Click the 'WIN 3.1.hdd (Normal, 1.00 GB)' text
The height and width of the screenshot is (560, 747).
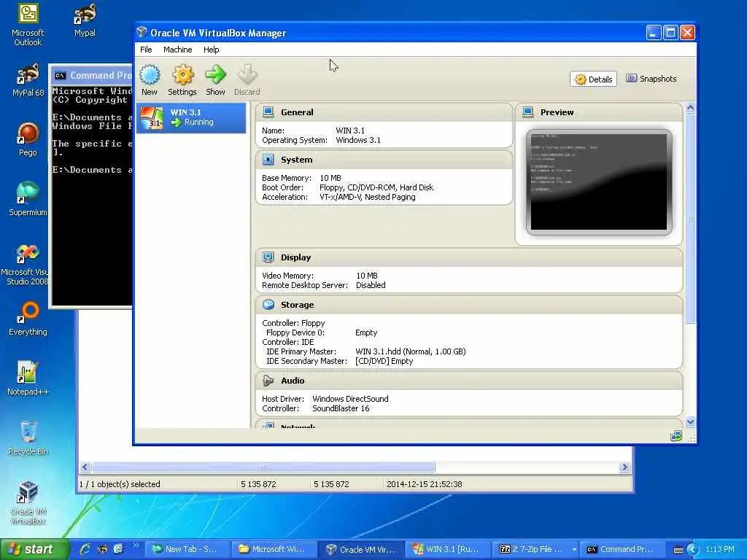point(410,351)
